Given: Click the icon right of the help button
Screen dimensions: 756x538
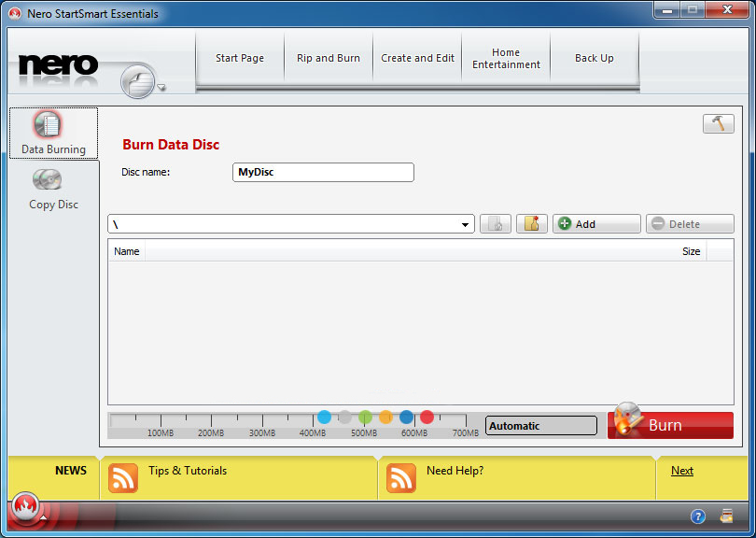Looking at the screenshot, I should pos(726,516).
